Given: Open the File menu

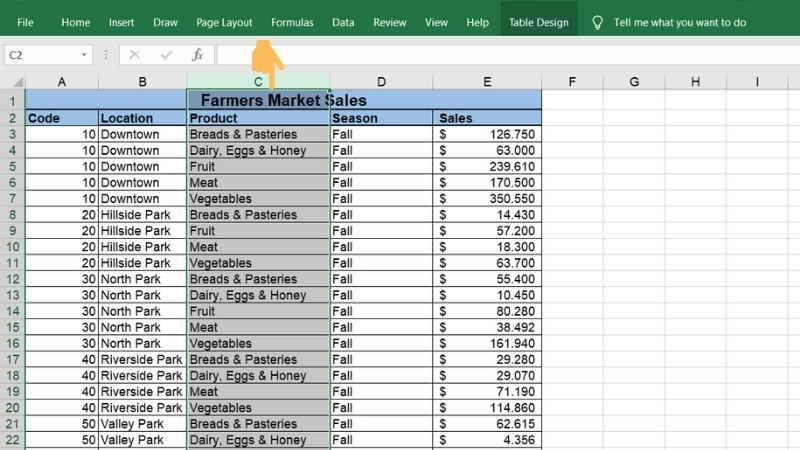Looking at the screenshot, I should tap(25, 22).
